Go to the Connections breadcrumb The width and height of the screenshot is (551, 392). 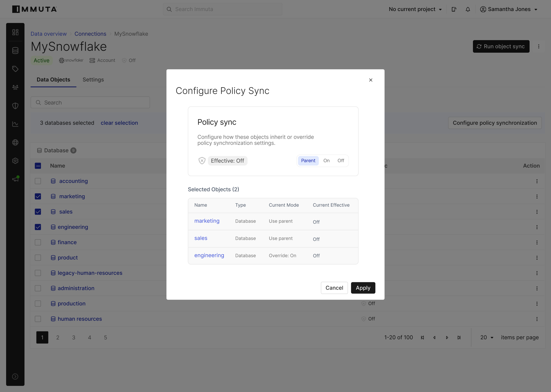90,34
